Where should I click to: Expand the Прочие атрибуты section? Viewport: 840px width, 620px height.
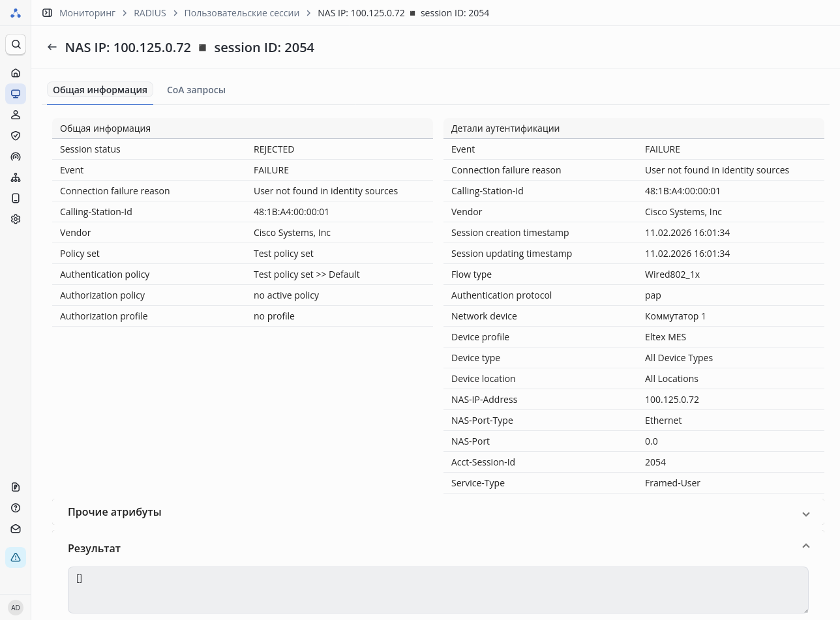click(805, 514)
